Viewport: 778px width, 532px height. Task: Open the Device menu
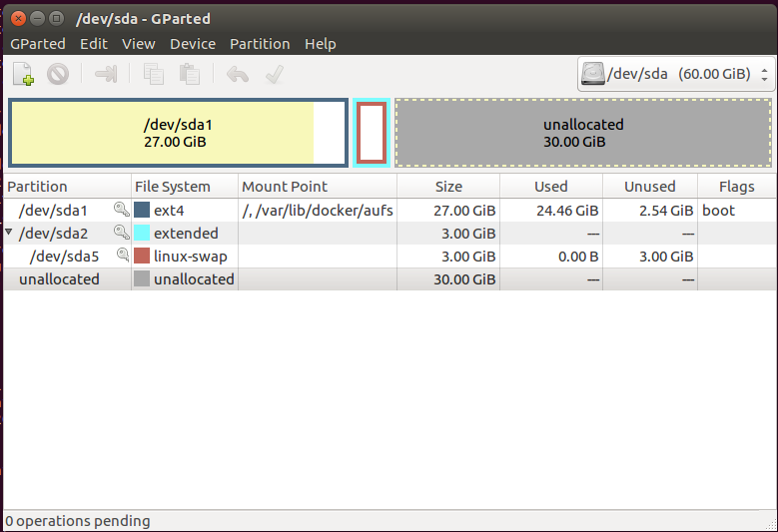[x=193, y=44]
